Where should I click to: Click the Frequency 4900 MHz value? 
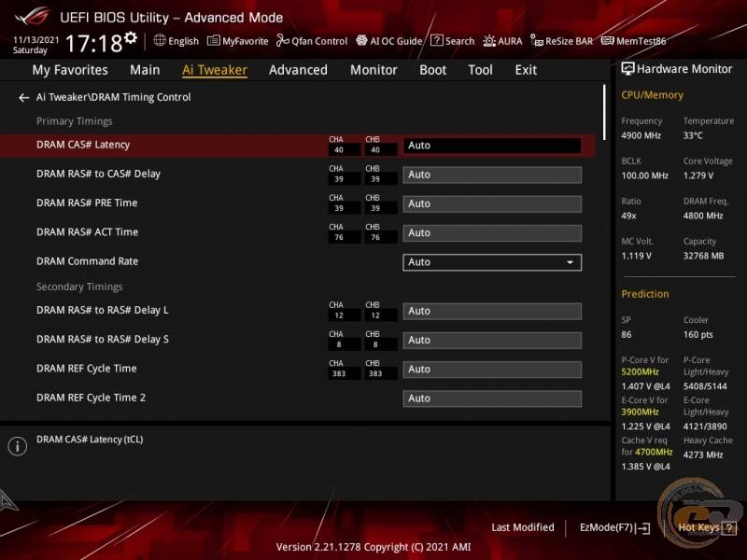[641, 135]
